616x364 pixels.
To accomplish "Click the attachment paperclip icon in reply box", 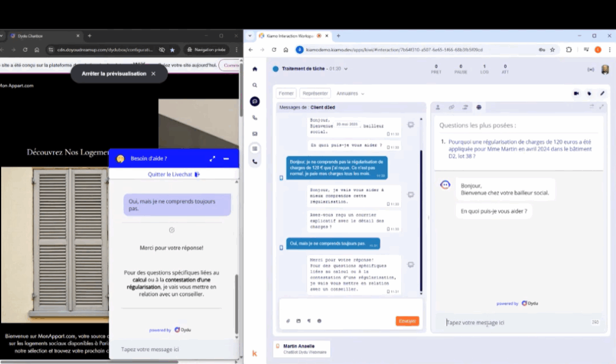I will click(288, 321).
